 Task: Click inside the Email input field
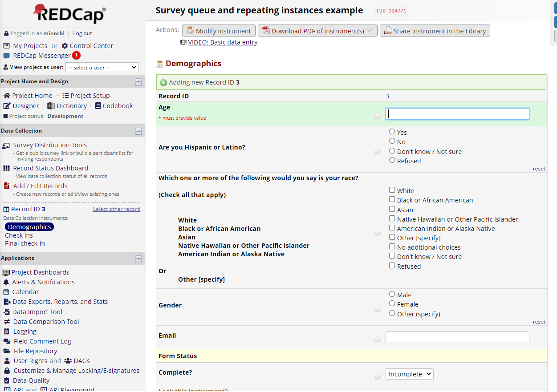point(457,337)
